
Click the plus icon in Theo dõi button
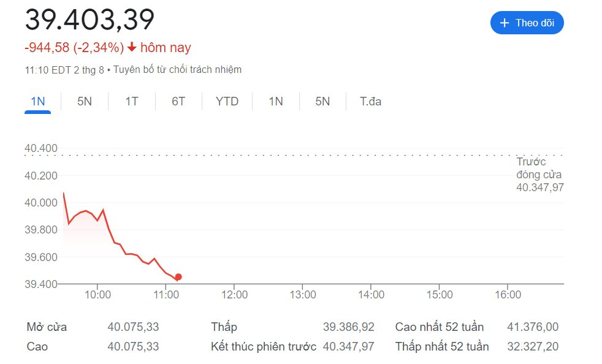click(x=504, y=23)
